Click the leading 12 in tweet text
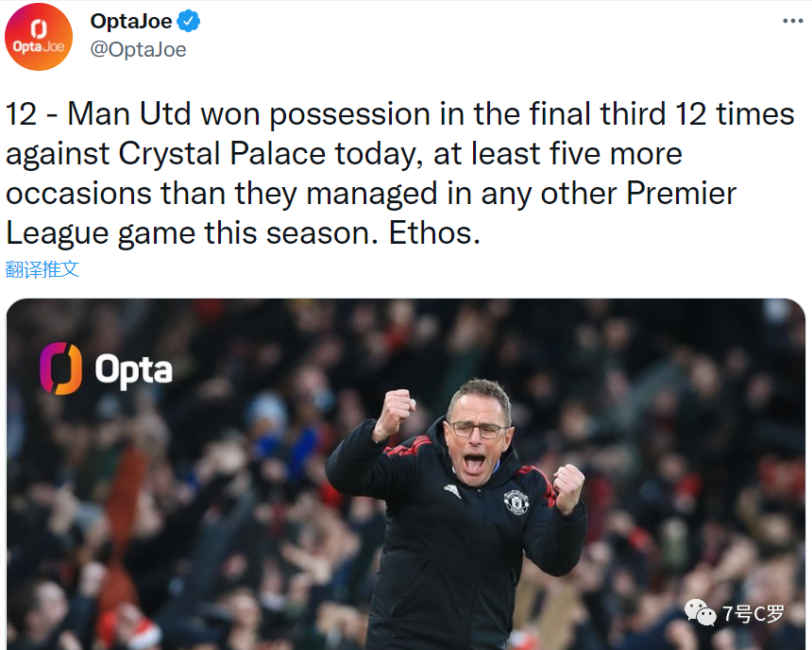The image size is (812, 650). pos(21,114)
